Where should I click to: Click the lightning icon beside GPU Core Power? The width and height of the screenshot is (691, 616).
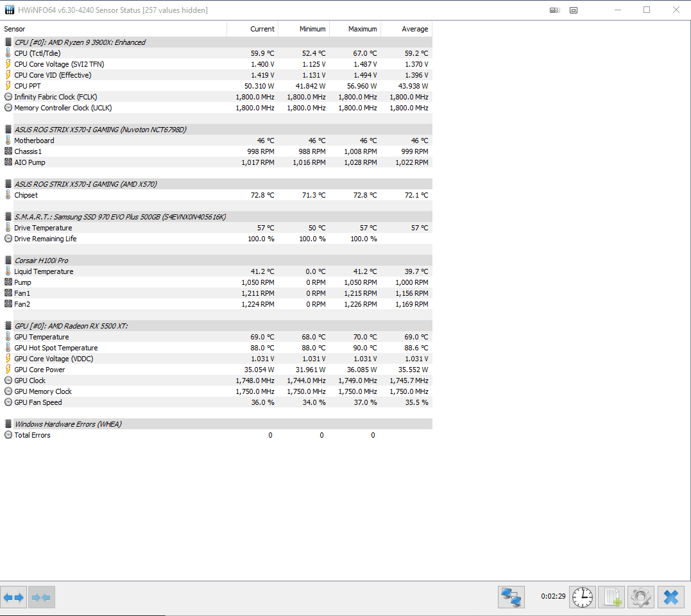[x=8, y=370]
